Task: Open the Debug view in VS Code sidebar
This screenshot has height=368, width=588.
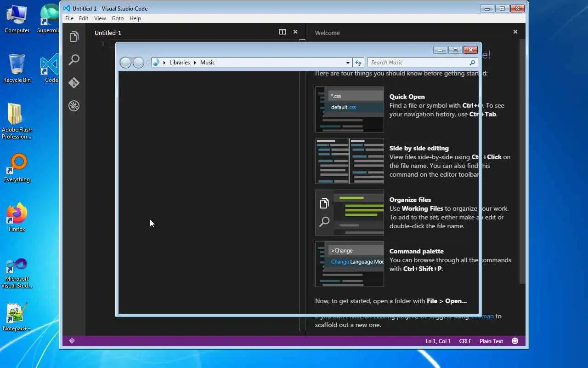Action: click(74, 106)
